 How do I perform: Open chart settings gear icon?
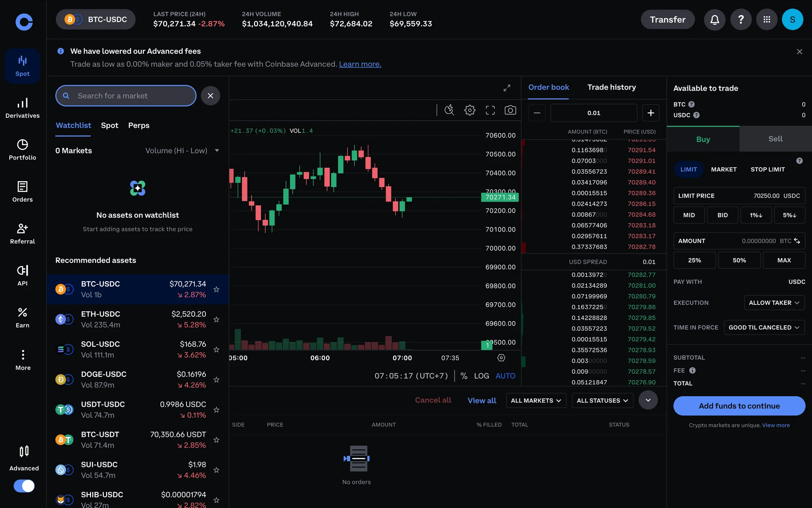(x=469, y=110)
